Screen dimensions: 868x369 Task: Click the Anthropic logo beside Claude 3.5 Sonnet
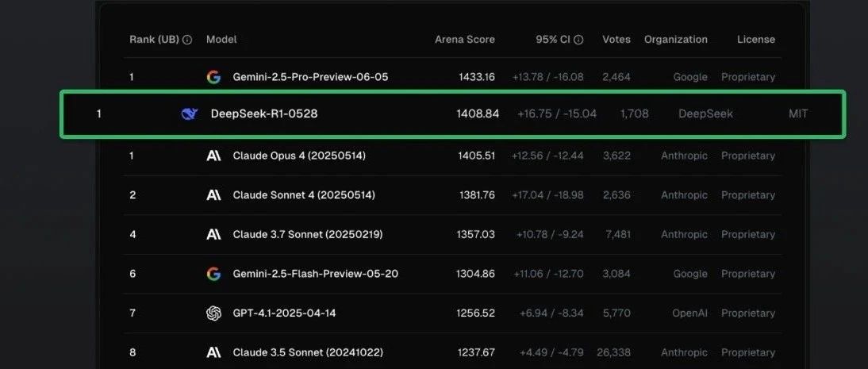click(x=213, y=352)
